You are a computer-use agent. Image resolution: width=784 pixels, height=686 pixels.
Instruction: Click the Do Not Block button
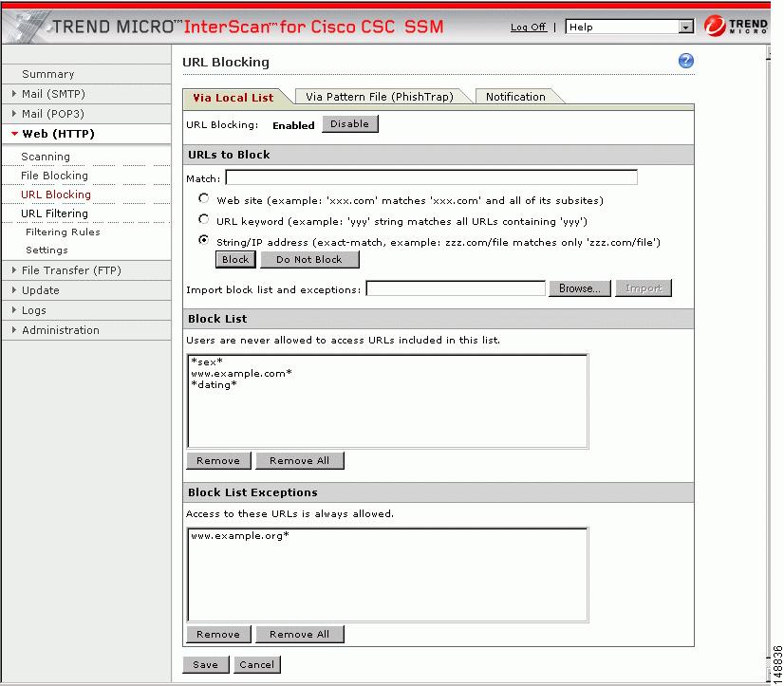click(x=309, y=259)
